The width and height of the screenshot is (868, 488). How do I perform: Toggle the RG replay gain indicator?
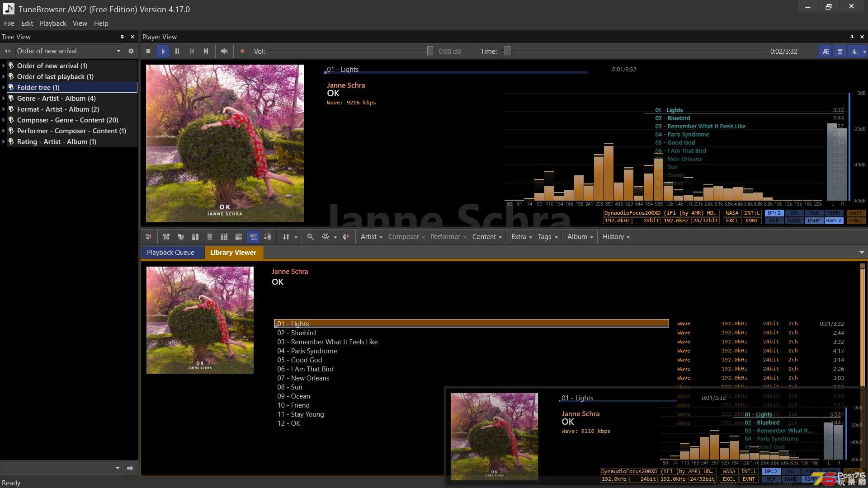pos(794,213)
